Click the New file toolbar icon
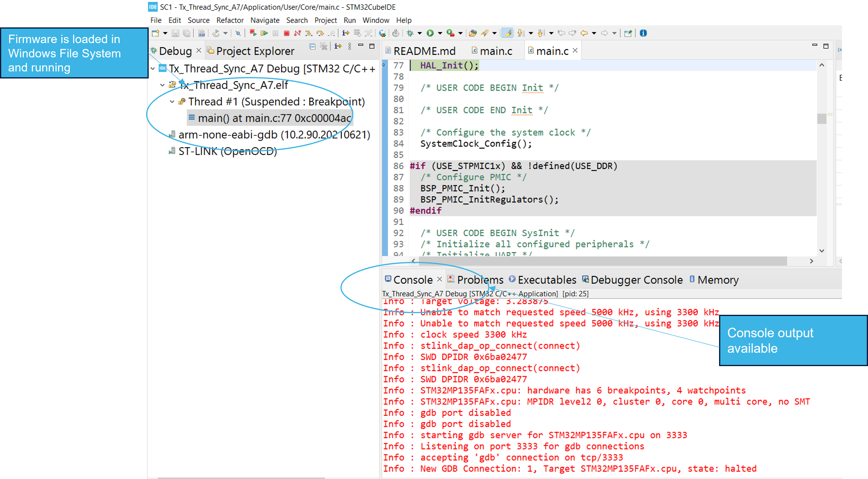This screenshot has height=479, width=868. coord(155,33)
